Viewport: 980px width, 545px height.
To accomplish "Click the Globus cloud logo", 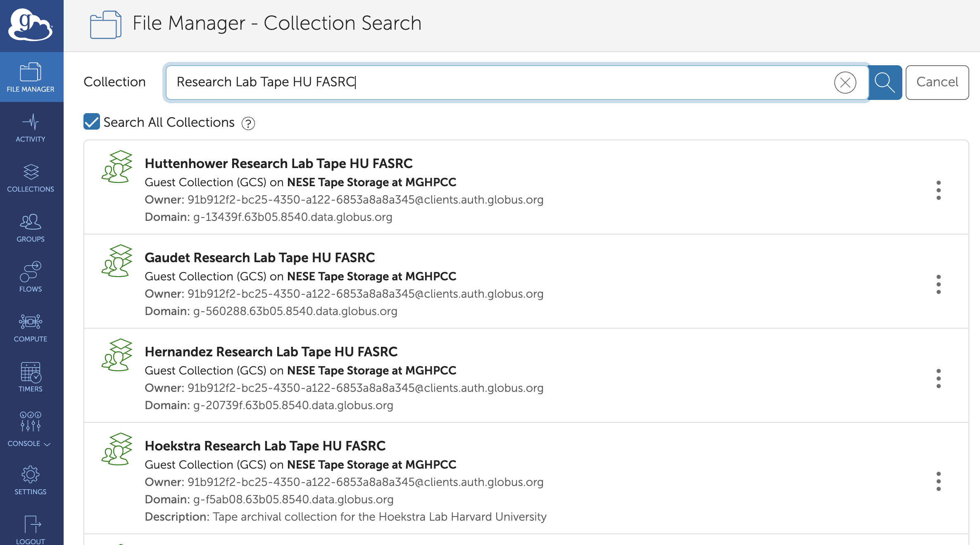I will click(x=31, y=26).
